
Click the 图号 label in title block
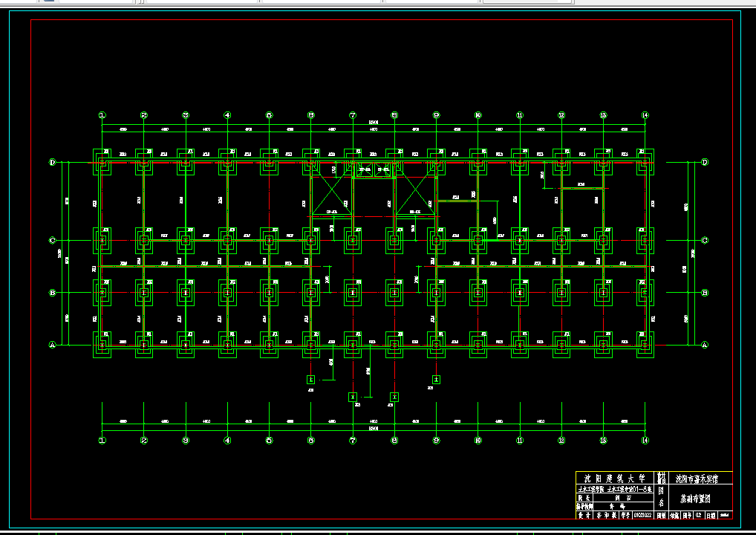687,515
